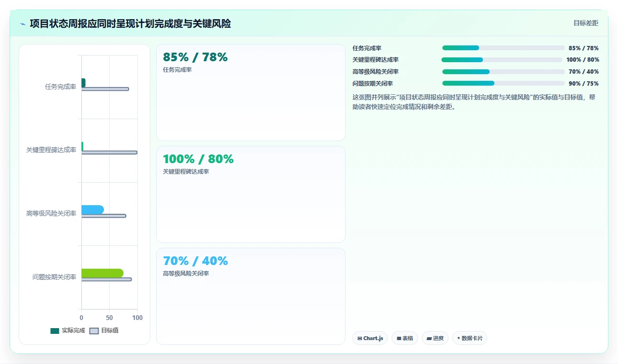Screen dimensions: 618x364
Task: Click the 0 tick on the chart's horizontal axis
Action: click(x=81, y=318)
